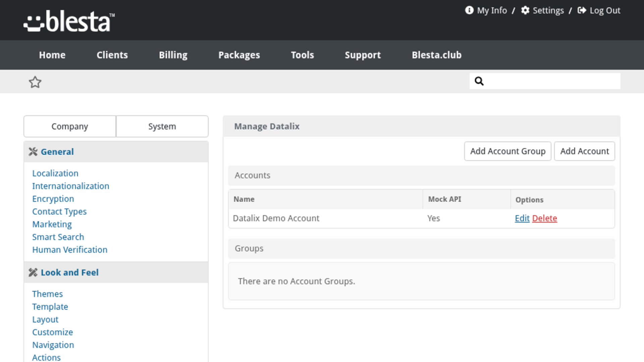Open Smart Search settings
The width and height of the screenshot is (644, 362).
click(58, 237)
